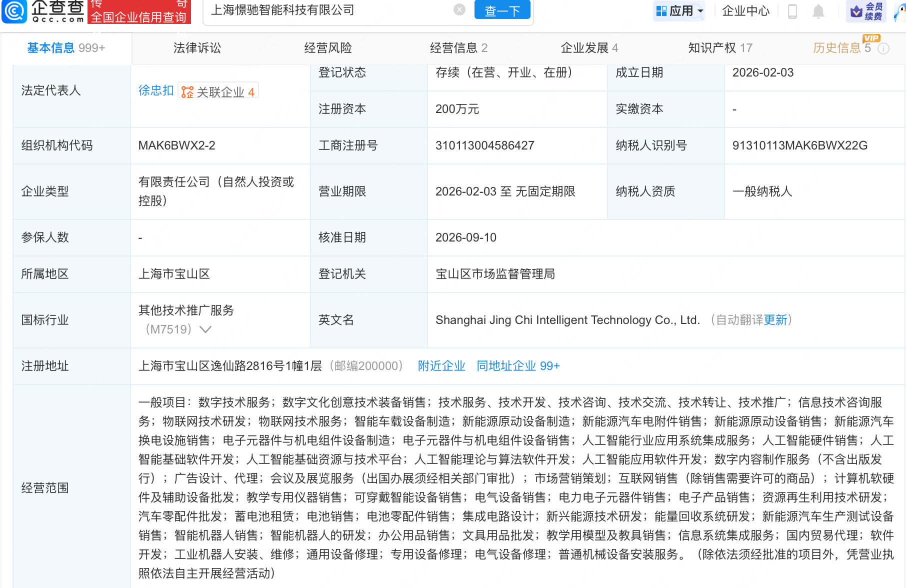Expand the 国标行业 M7519 chevron

tap(205, 329)
